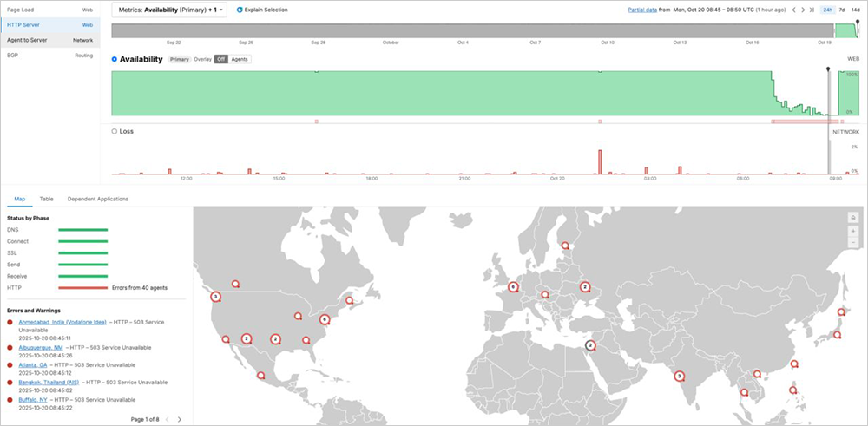Viewport: 868px width, 426px height.
Task: Go to previous errors page arrow
Action: pyautogui.click(x=168, y=419)
